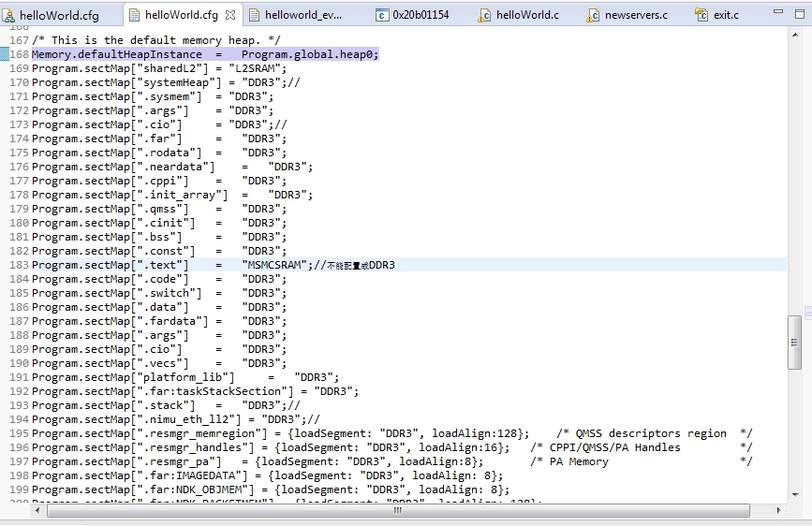Click the ".cppi" sectMap line

(x=159, y=181)
